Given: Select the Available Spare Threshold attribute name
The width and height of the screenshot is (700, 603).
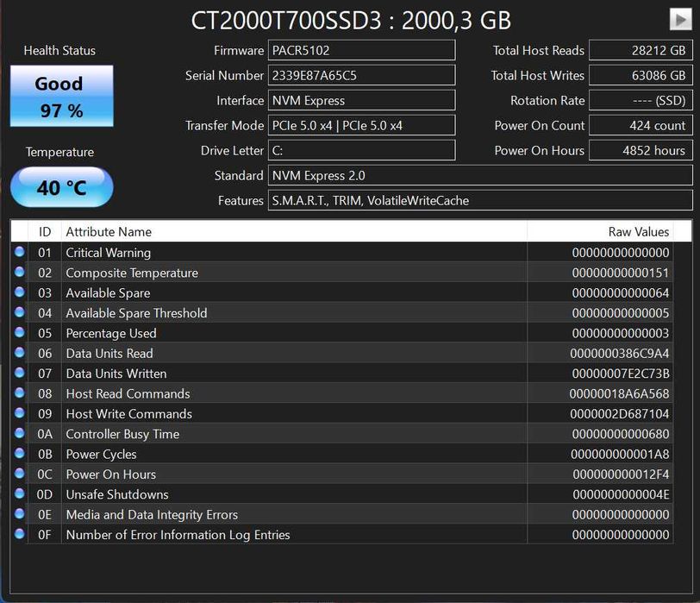Looking at the screenshot, I should click(136, 313).
